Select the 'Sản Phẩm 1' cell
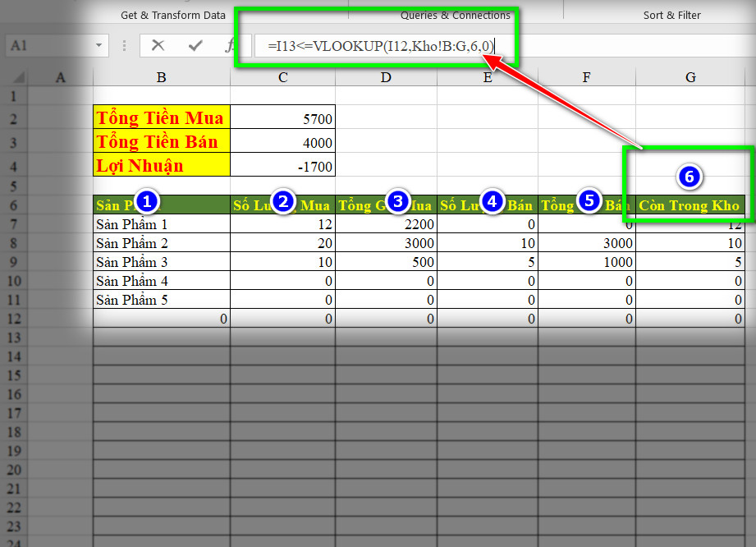 click(x=162, y=224)
